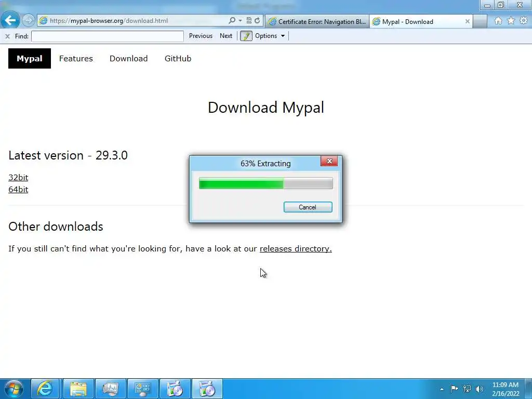Open network tray icon

point(467,389)
